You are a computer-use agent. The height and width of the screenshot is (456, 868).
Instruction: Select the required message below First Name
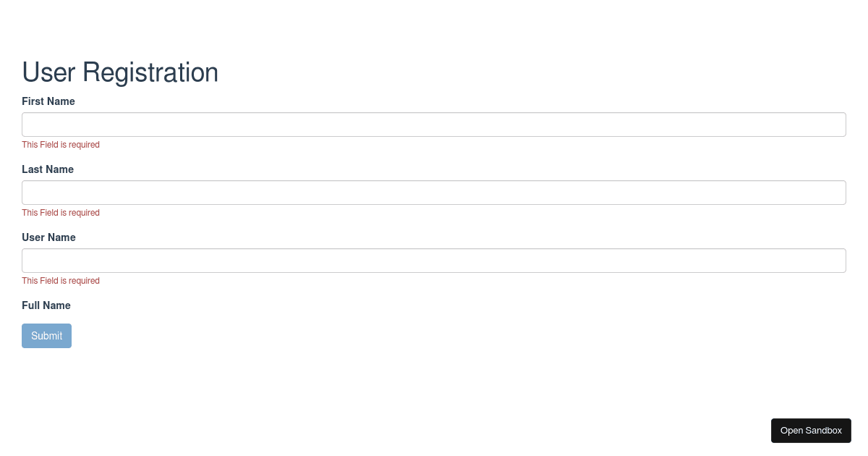click(x=61, y=145)
